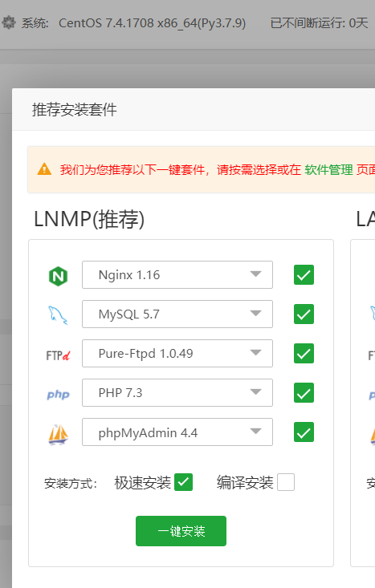This screenshot has height=588, width=375.
Task: Click the 安装方式 label
Action: 71,483
